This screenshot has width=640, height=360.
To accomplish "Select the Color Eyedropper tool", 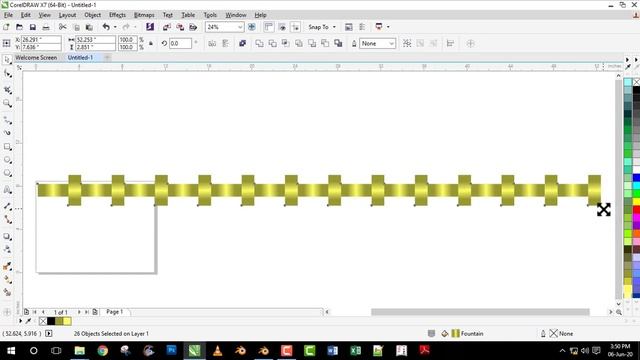I will point(7,266).
